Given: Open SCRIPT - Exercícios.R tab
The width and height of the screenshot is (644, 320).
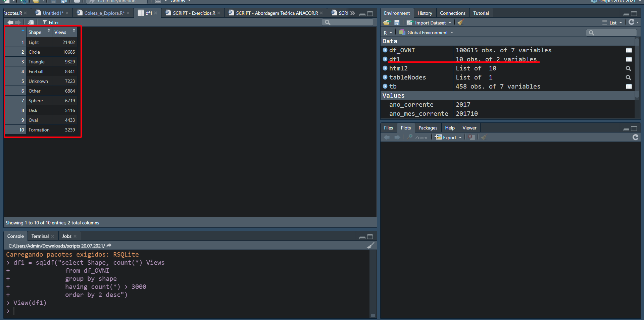Looking at the screenshot, I should tap(194, 13).
